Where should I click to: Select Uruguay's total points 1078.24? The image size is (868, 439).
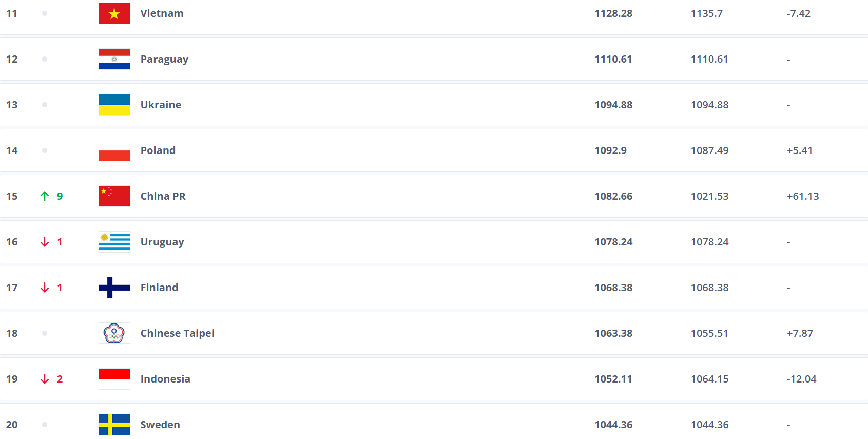[613, 242]
